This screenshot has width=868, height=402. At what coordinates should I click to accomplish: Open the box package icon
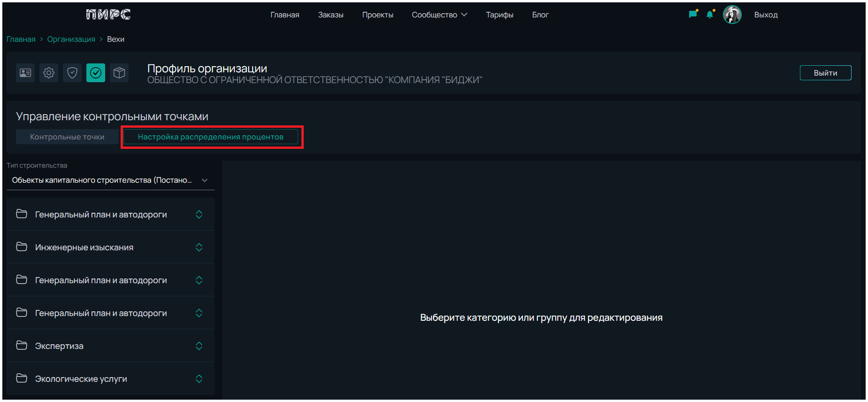tap(119, 73)
